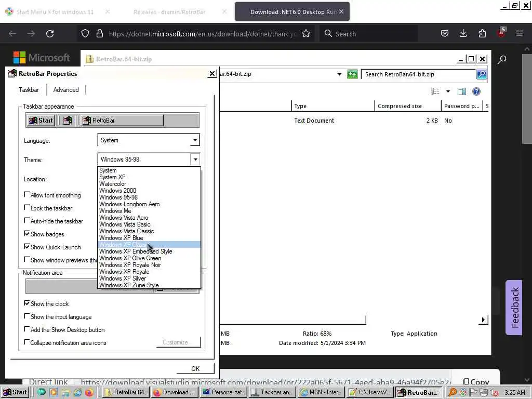Open File Explorer from Quick Launch

pyautogui.click(x=66, y=393)
